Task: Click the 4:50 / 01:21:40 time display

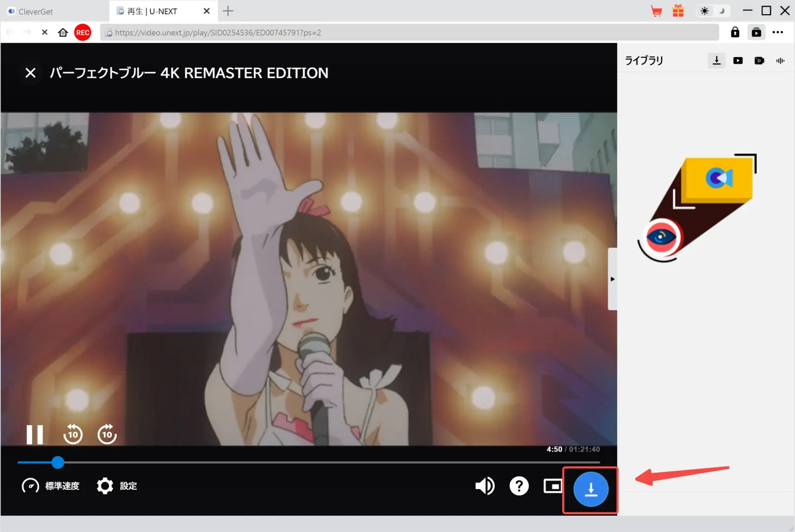Action: click(x=573, y=449)
